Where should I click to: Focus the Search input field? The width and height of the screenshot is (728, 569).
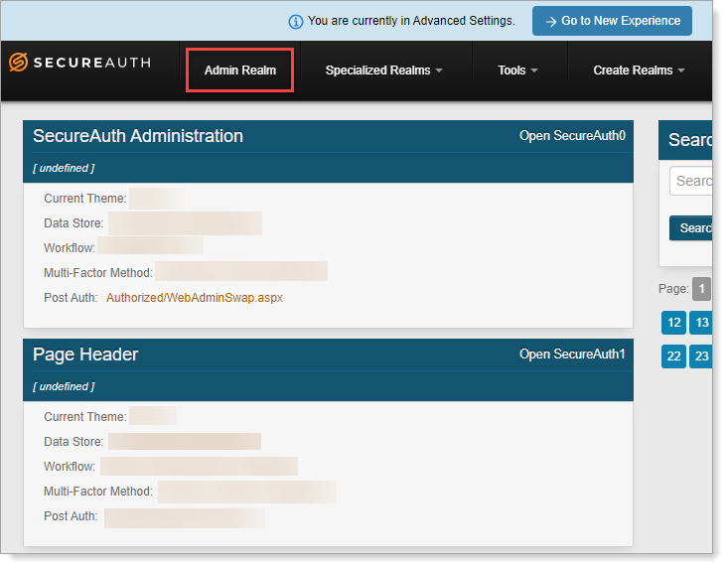[x=691, y=181]
